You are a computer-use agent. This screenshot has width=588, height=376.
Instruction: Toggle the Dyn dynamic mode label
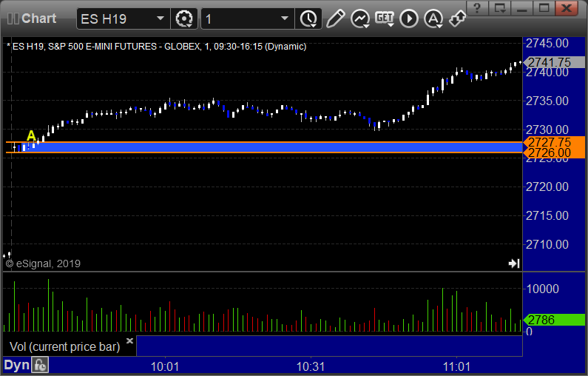(x=16, y=365)
